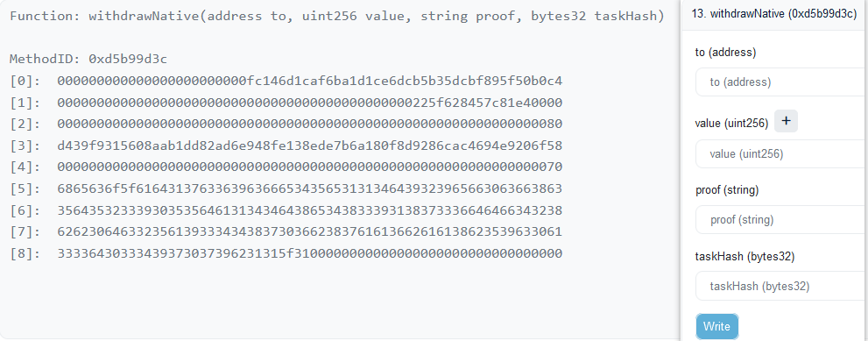Click the [5] row starting with 6865636f
The image size is (868, 341).
coord(286,189)
